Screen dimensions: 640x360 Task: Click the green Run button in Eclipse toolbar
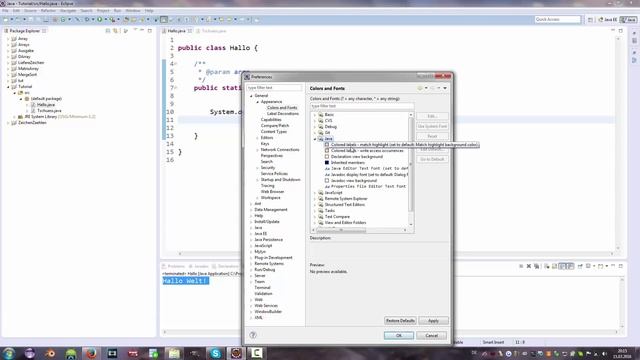click(99, 19)
